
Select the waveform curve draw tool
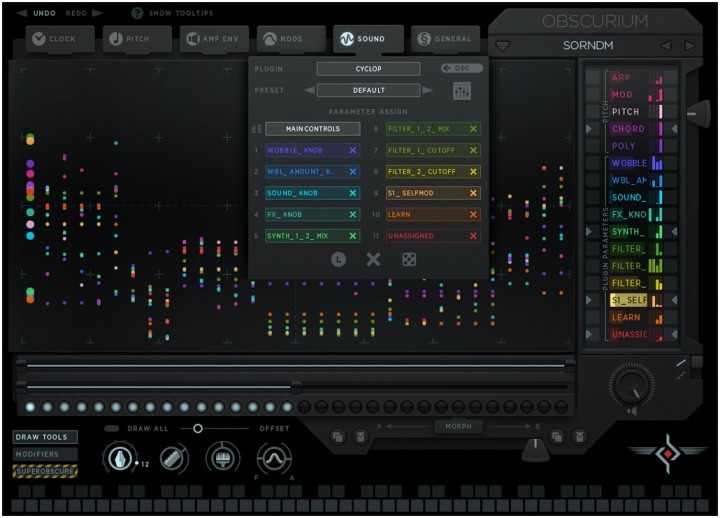[270, 459]
